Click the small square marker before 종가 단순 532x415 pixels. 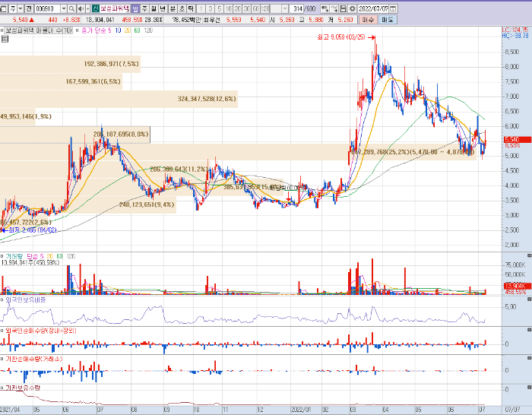coord(78,30)
